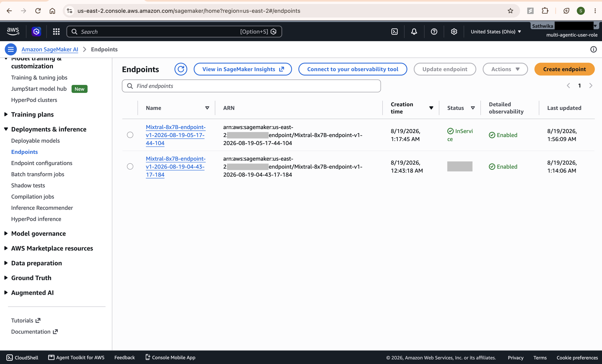Open the AWS services grid menu
Screen dimensions: 602x364
coord(56,31)
